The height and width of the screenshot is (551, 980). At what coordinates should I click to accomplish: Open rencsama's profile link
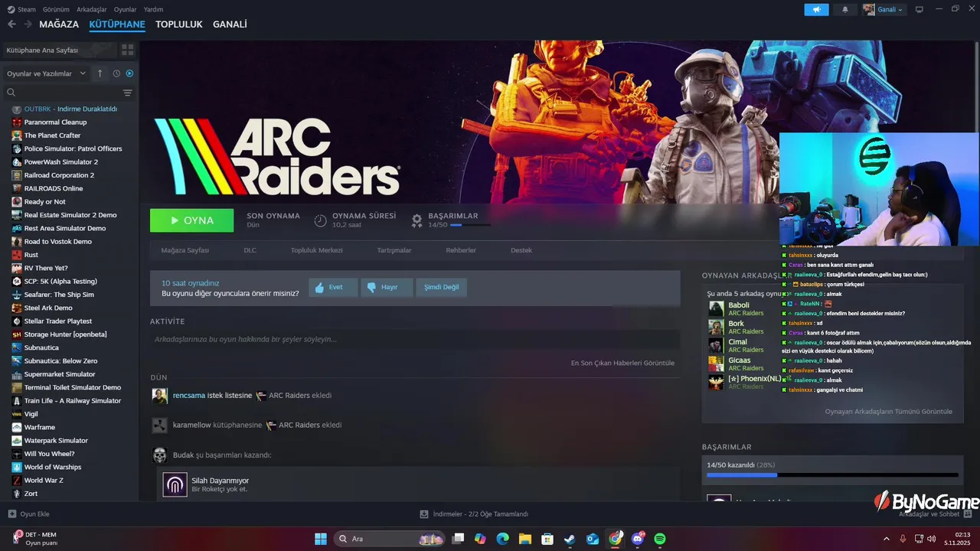click(189, 396)
